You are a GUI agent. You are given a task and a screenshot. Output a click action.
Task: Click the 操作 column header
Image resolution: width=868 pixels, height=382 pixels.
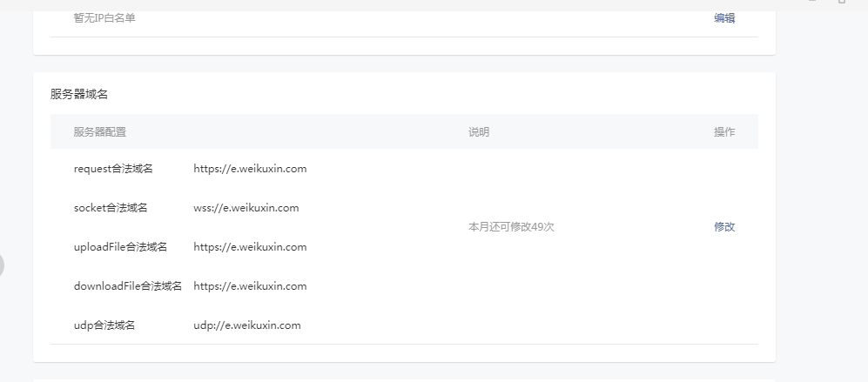tap(724, 131)
